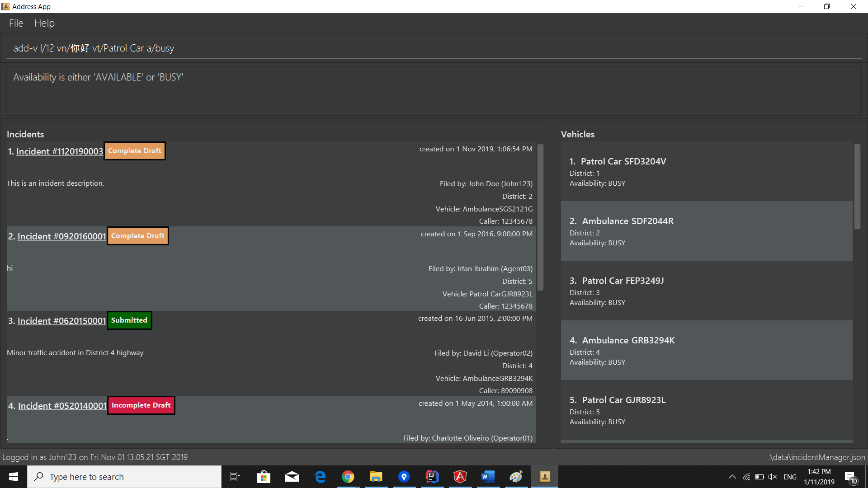Open Mail app from taskbar
Screen dimensions: 868x488
pyautogui.click(x=292, y=477)
